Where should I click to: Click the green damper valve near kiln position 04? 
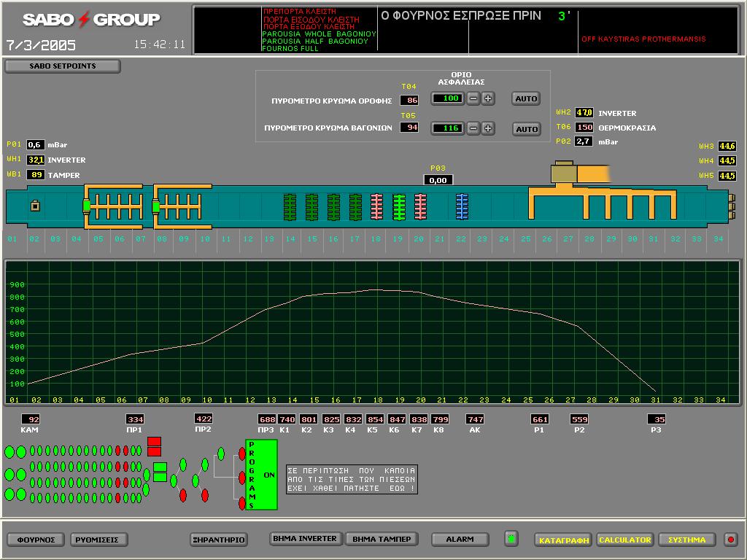point(87,206)
